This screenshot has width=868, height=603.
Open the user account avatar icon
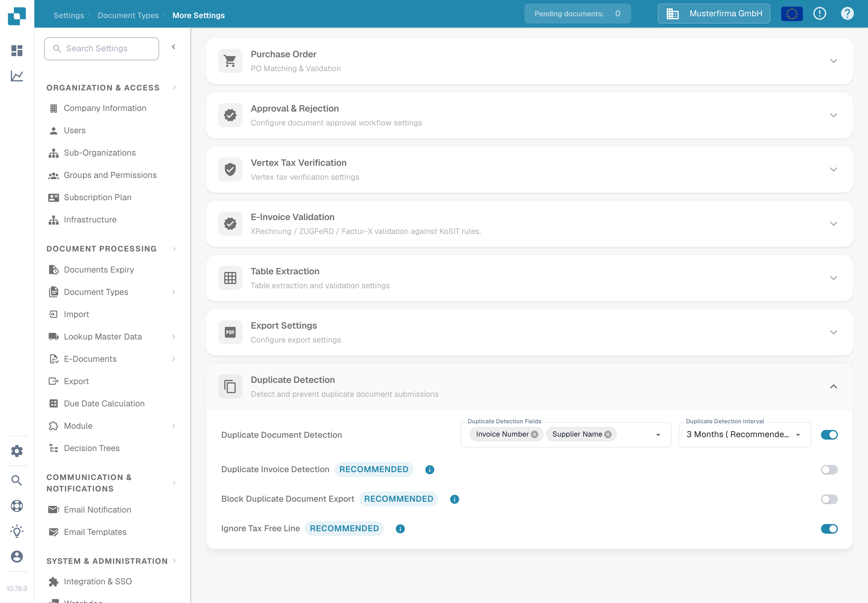point(17,557)
